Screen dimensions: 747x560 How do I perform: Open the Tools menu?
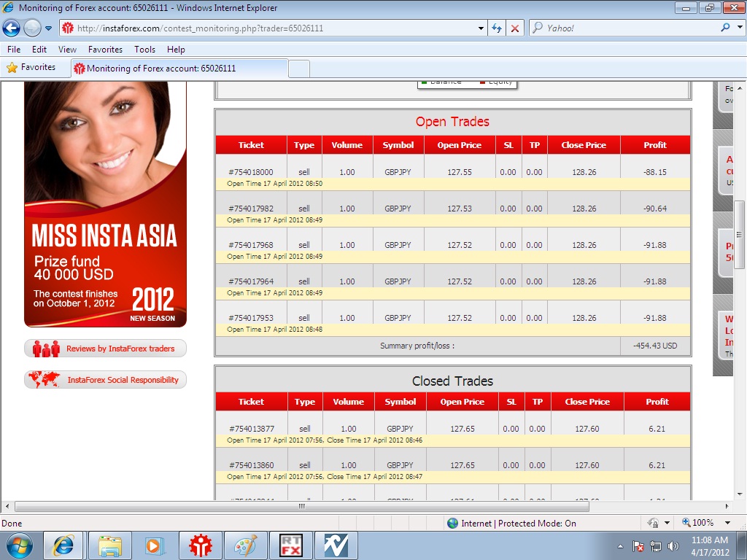click(144, 50)
